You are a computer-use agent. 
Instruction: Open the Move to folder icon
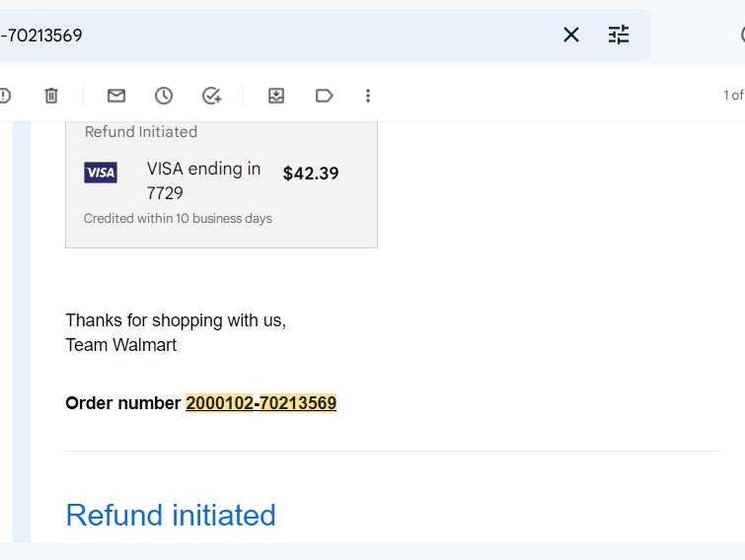pyautogui.click(x=276, y=96)
